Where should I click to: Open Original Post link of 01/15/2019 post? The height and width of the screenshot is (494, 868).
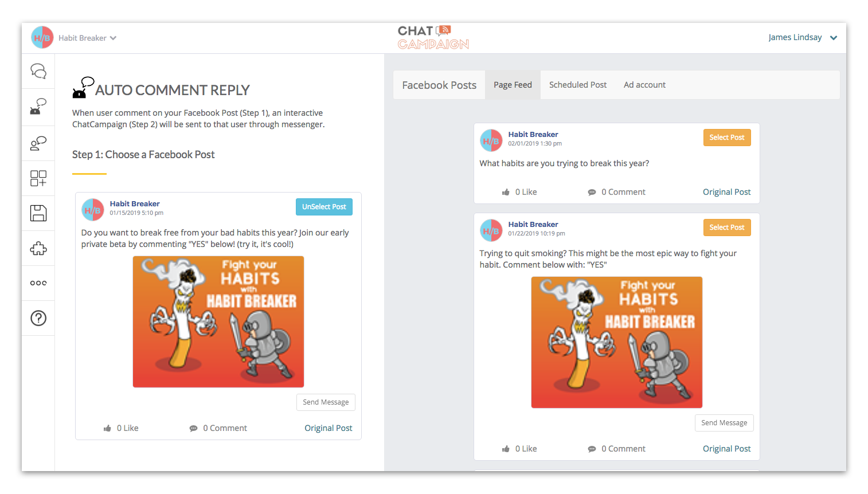pyautogui.click(x=329, y=428)
